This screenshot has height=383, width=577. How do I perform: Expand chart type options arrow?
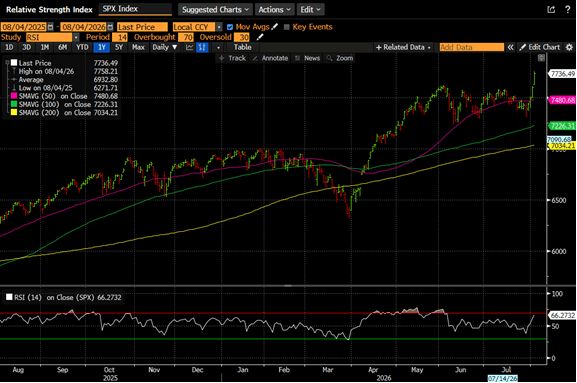218,47
